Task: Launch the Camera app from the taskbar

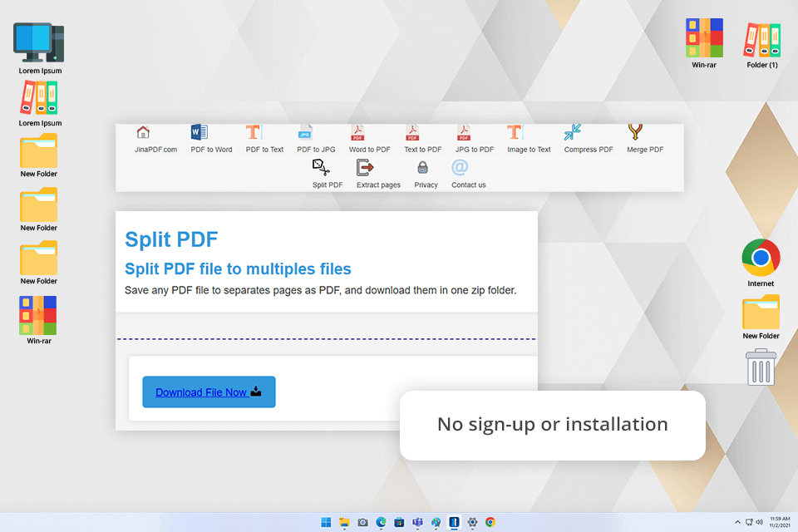Action: click(362, 522)
